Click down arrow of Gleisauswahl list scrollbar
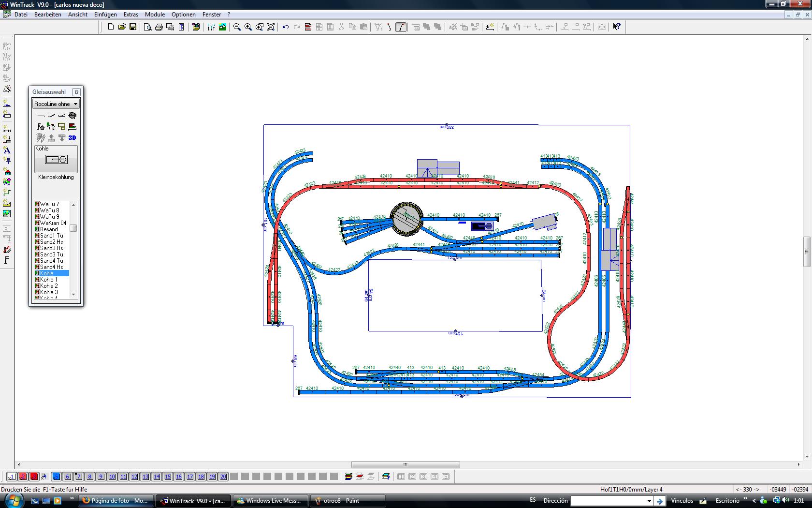The height and width of the screenshot is (508, 812). [73, 294]
